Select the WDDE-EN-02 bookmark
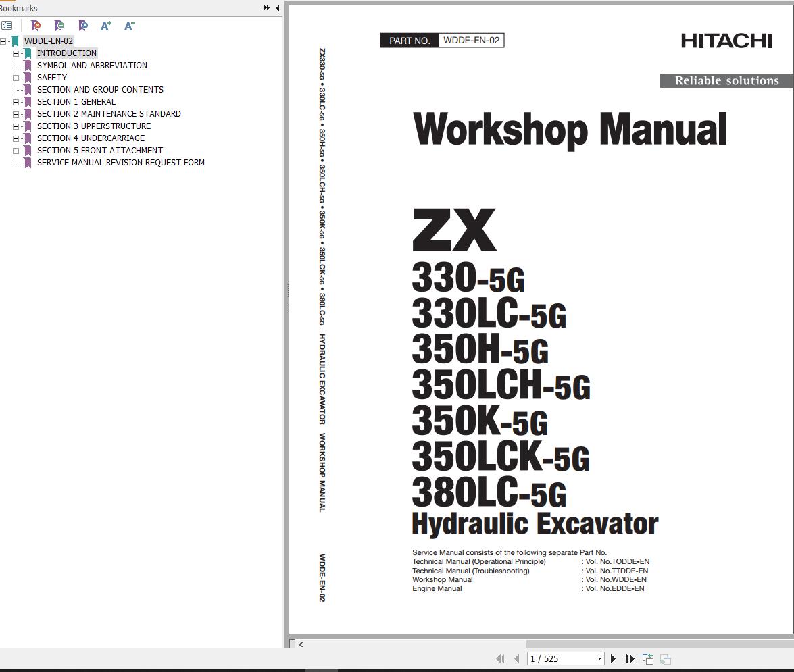 click(49, 41)
